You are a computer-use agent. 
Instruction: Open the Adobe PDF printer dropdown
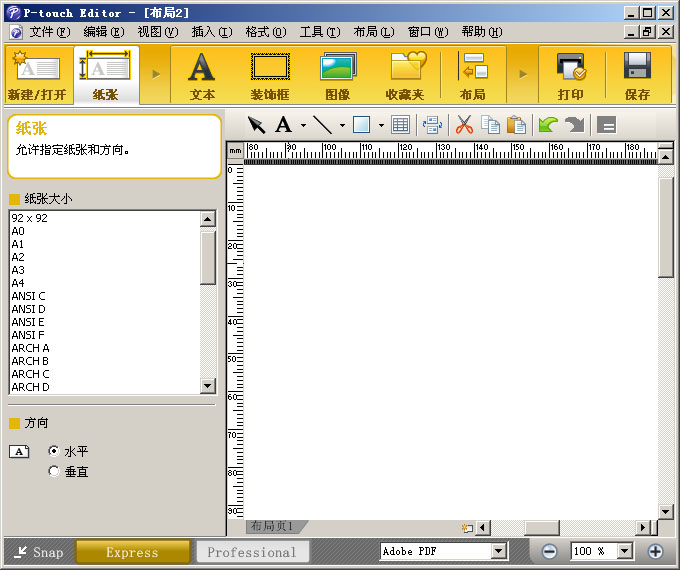coord(499,552)
